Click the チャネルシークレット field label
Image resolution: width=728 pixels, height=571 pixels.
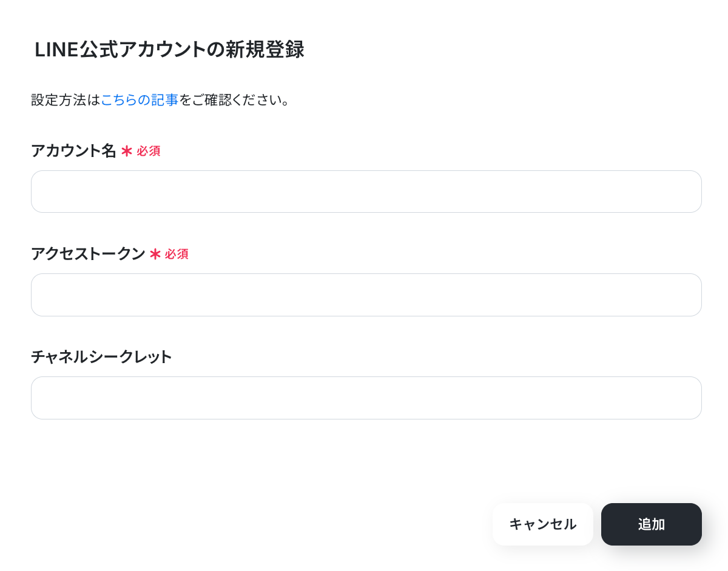click(101, 356)
